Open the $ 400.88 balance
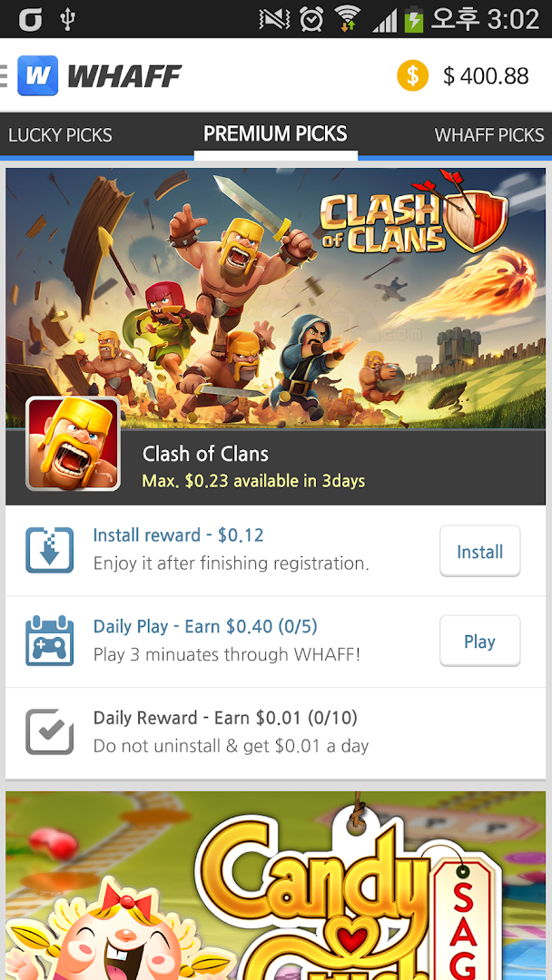 coord(486,76)
